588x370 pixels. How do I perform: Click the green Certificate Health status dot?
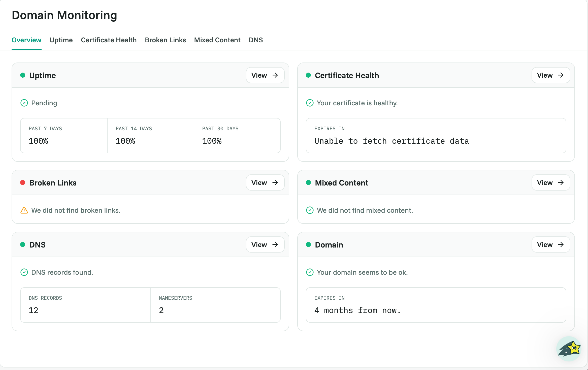[308, 75]
